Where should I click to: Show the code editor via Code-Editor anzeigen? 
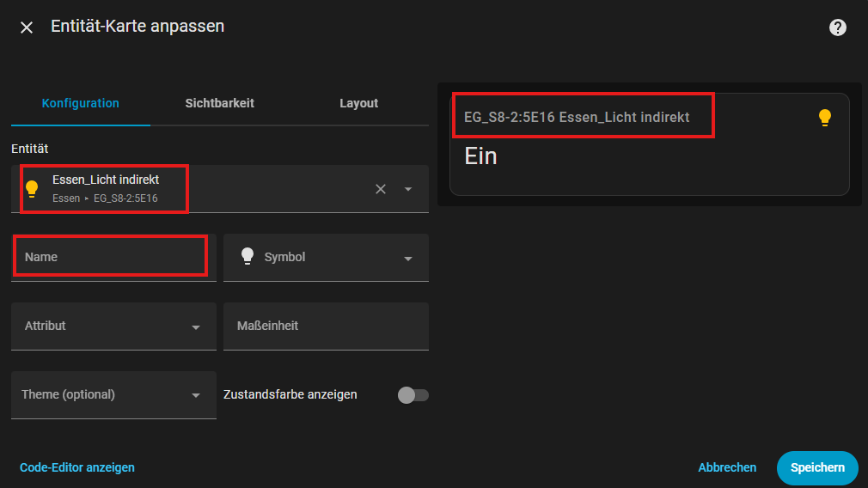coord(77,467)
